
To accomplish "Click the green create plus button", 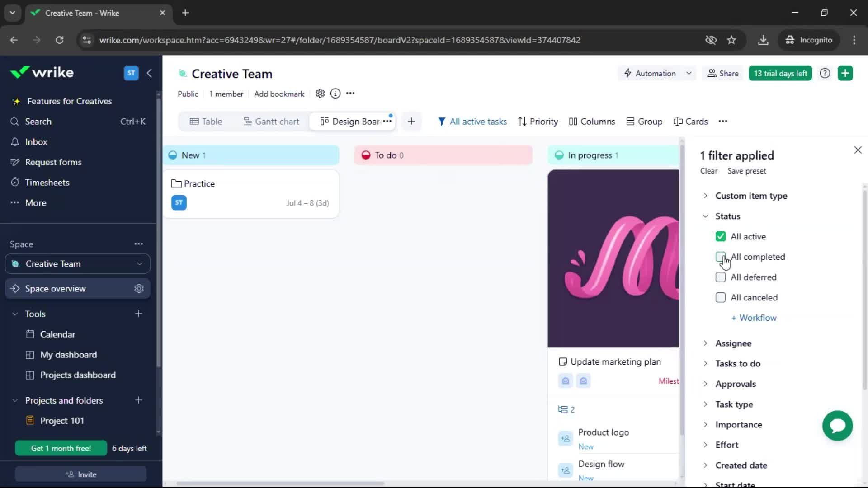I will (x=845, y=73).
